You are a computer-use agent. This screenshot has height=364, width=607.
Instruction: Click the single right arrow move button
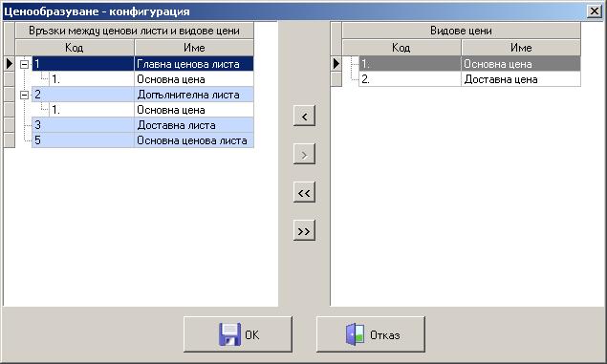point(304,154)
